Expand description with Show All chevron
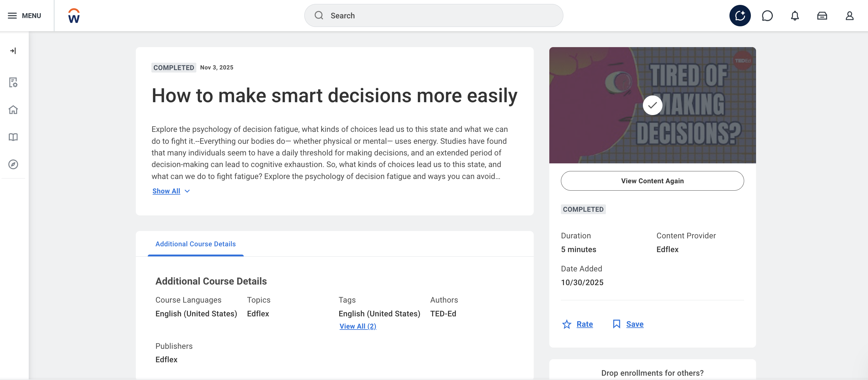 pos(187,191)
